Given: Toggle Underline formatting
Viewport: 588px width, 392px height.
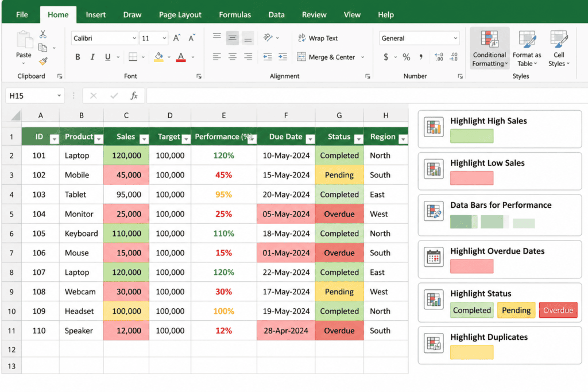Looking at the screenshot, I should (107, 57).
